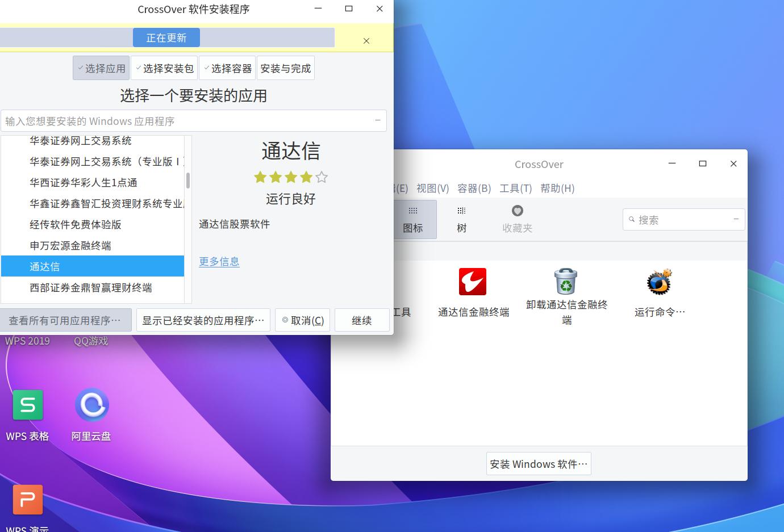Toggle the checked 选择应用 step
Screen dimensions: 784x532
coord(101,68)
